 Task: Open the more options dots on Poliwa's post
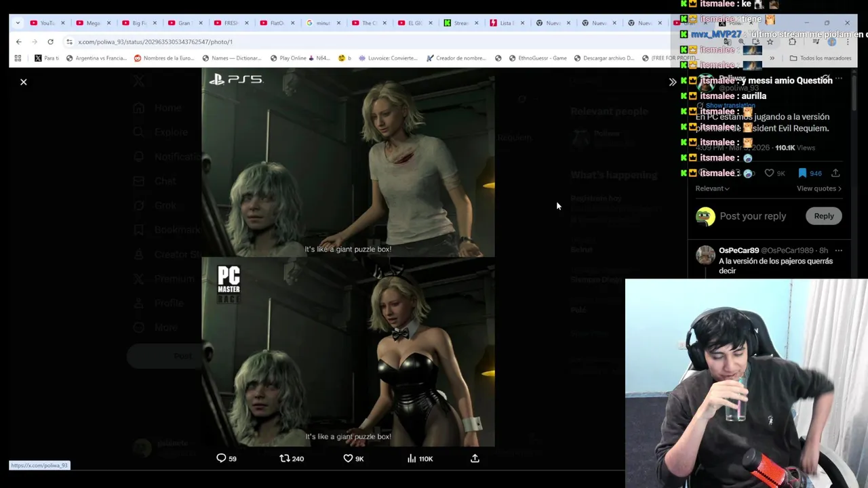coord(839,79)
